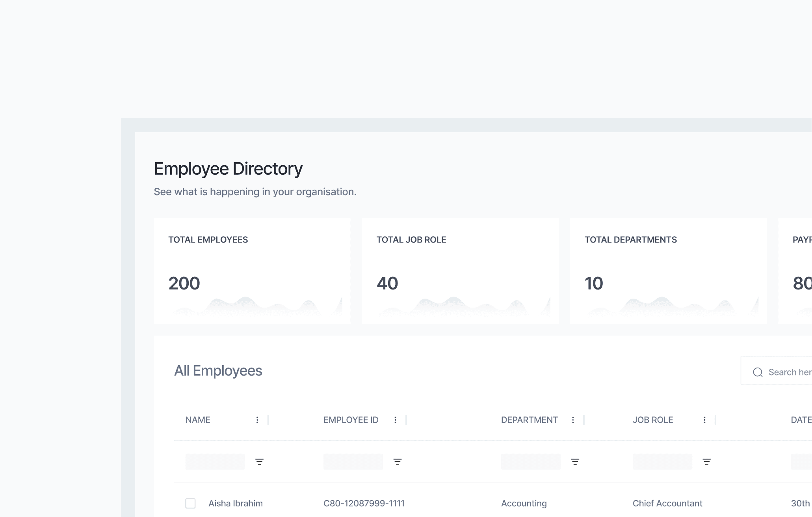Open the DEPARTMENT column kebab menu

click(573, 420)
